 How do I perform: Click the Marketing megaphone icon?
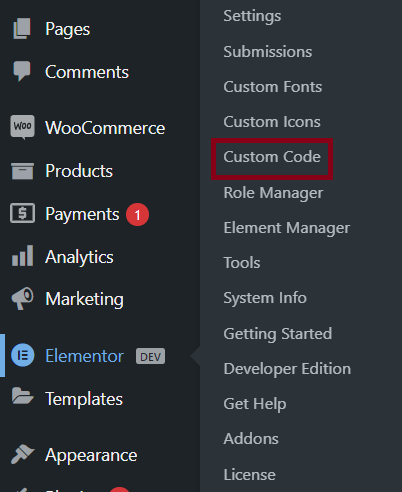[22, 298]
